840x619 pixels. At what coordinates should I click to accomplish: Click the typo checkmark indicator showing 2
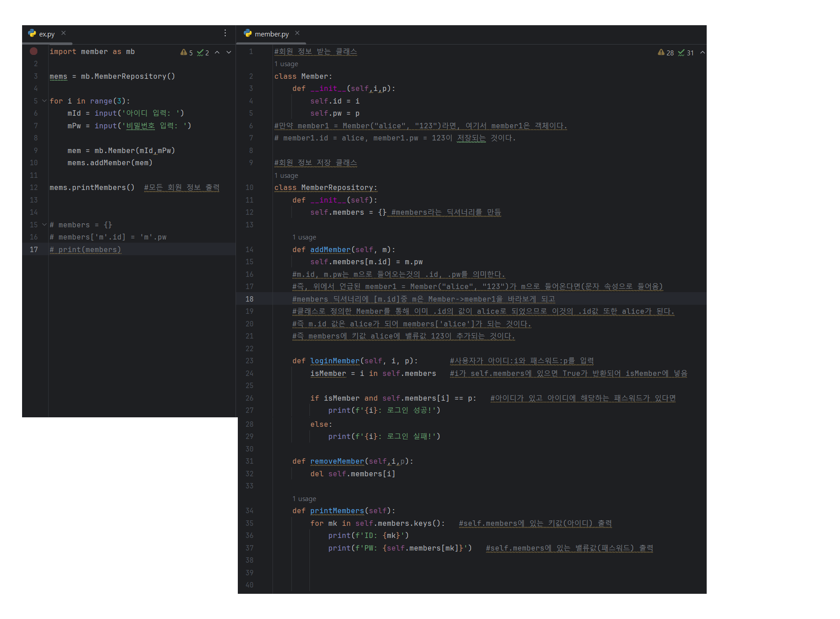point(203,53)
